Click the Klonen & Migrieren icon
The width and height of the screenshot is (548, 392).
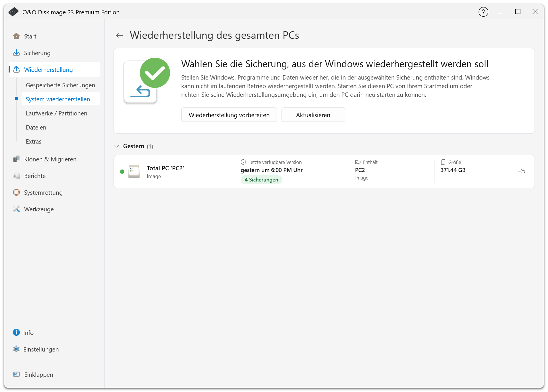pos(16,159)
